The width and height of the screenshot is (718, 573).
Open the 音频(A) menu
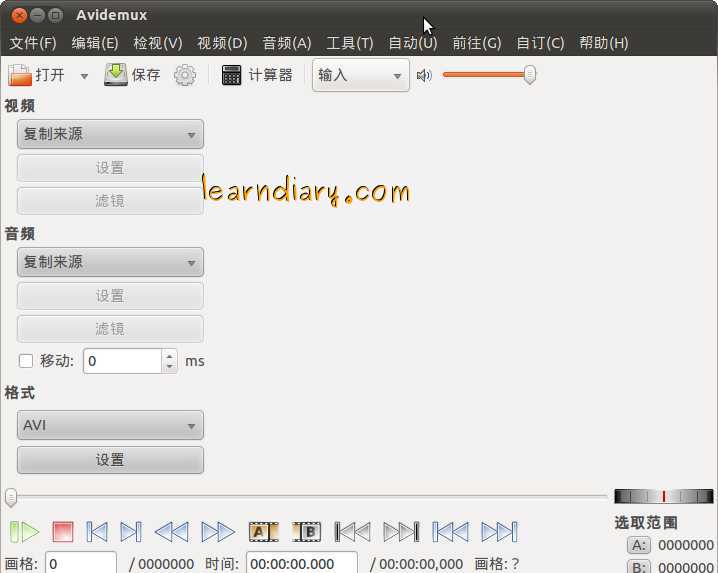287,43
